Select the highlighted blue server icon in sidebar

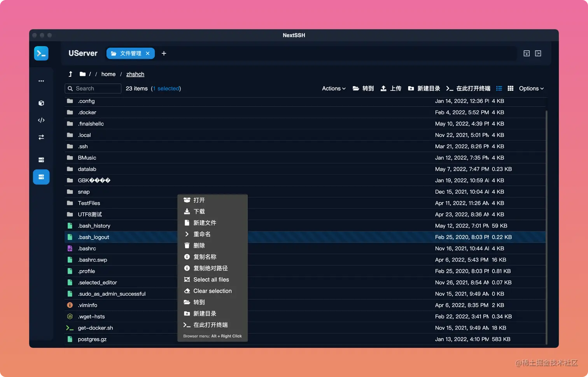coord(41,177)
